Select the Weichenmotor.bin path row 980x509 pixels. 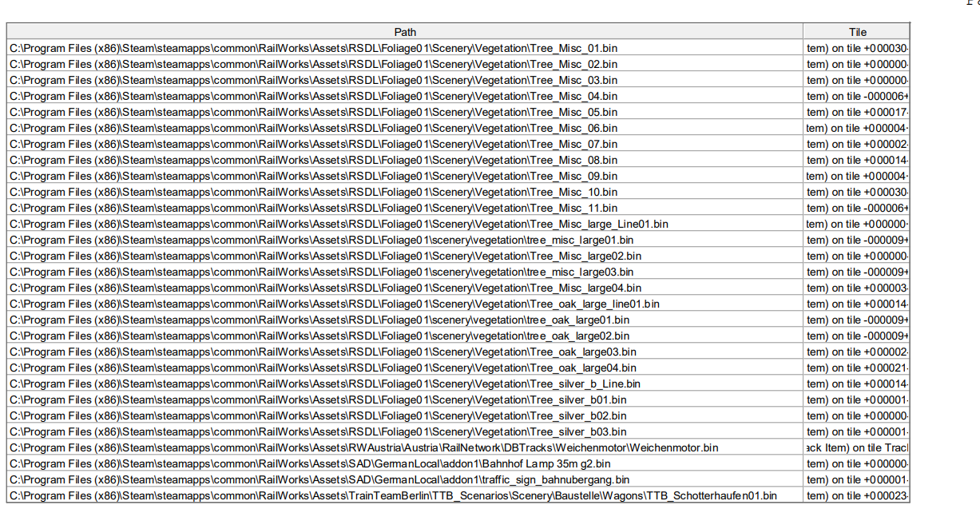pos(405,447)
